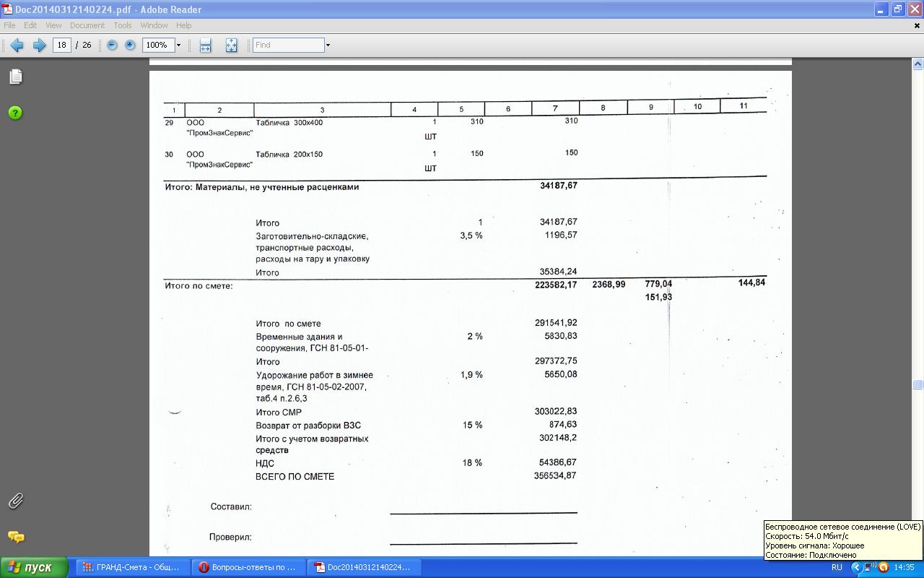This screenshot has height=578, width=924.
Task: Click the text 'ВСЕГО ПО СМЕТЕ'
Action: [295, 477]
